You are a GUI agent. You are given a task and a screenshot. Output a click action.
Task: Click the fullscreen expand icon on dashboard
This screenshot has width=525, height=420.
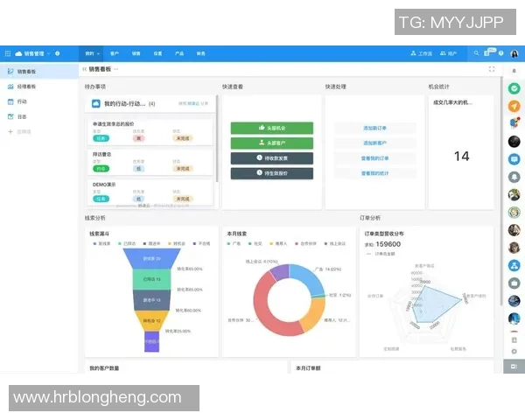tap(492, 69)
